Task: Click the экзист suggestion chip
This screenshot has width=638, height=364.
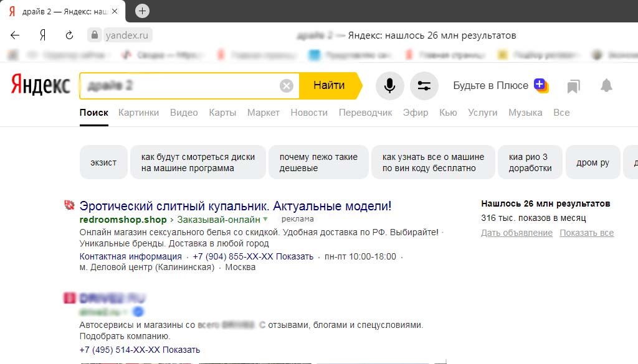Action: pos(103,162)
